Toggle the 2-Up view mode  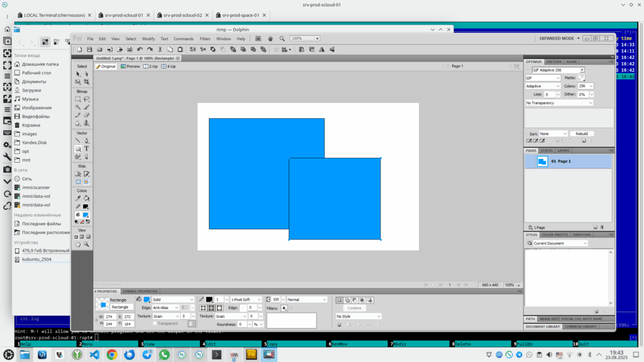151,66
